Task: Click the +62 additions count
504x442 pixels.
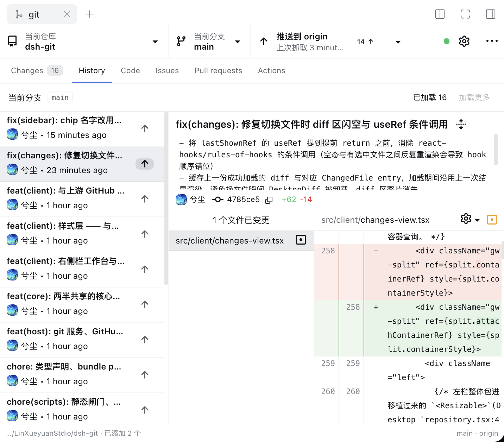Action: 289,200
